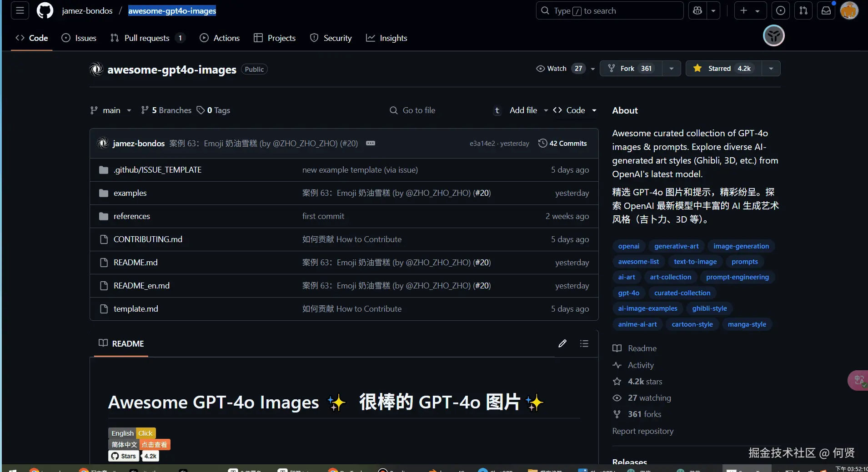The height and width of the screenshot is (472, 868).
Task: Open the Insights tab
Action: click(387, 38)
